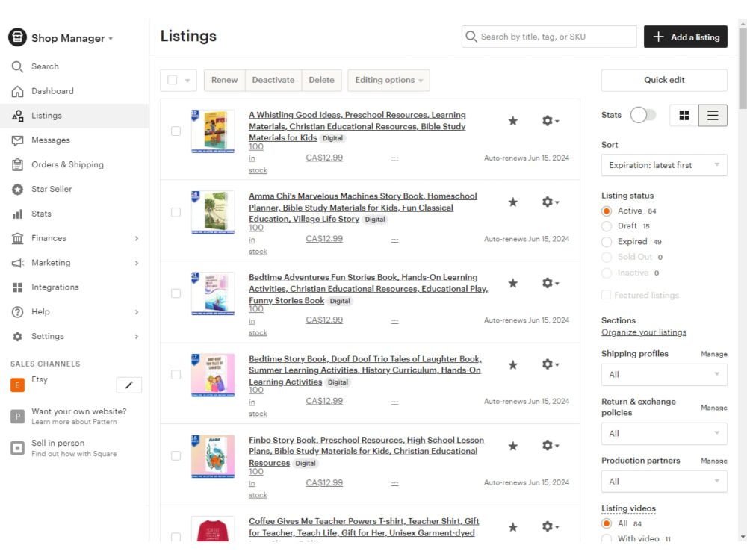Image resolution: width=747 pixels, height=560 pixels.
Task: Open the Listings sidebar item
Action: pyautogui.click(x=74, y=116)
